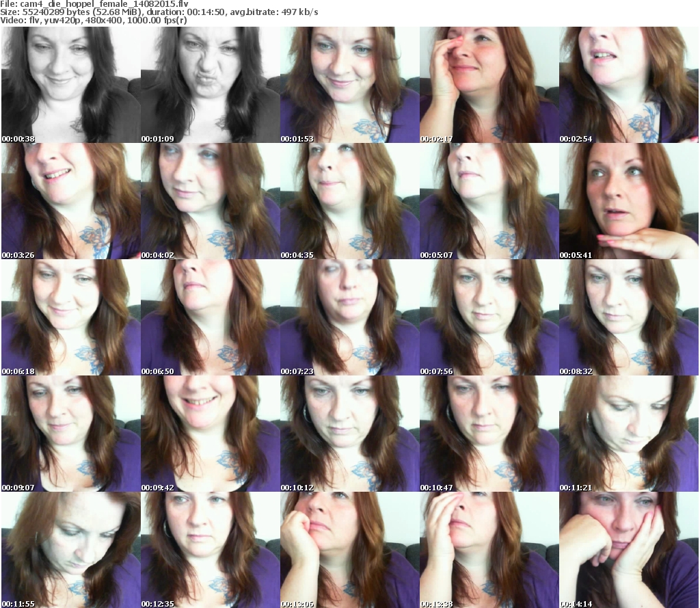This screenshot has width=700, height=608.
Task: Click the thumbnail at 00:06:18
Action: [70, 317]
